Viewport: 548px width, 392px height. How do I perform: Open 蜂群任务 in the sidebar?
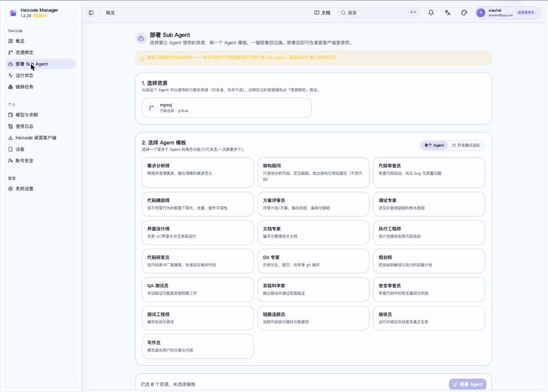click(x=41, y=87)
